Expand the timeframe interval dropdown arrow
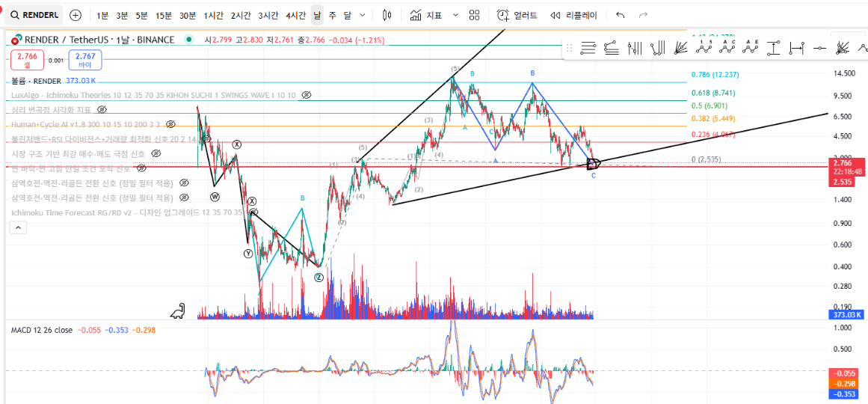 point(363,15)
